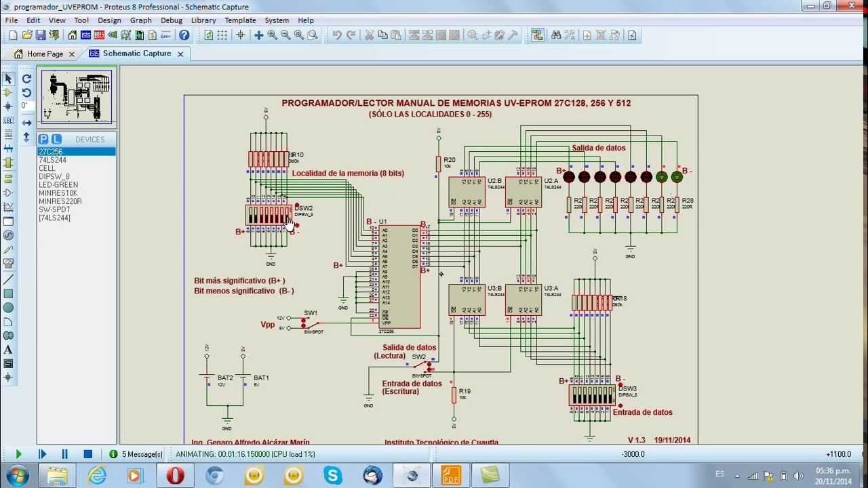Click the P pick devices button
Viewport: 868px width, 488px height.
click(43, 139)
